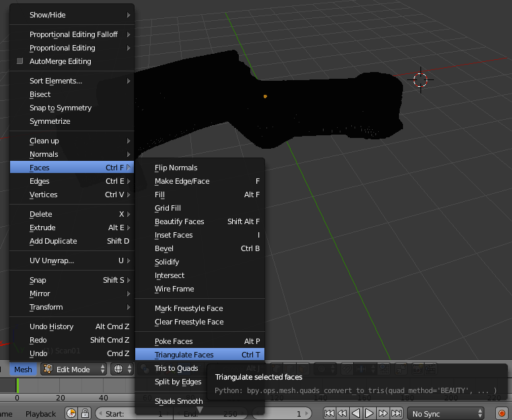Screen dimensions: 512x420
Task: Choose Add Duplicate
Action: click(72, 241)
